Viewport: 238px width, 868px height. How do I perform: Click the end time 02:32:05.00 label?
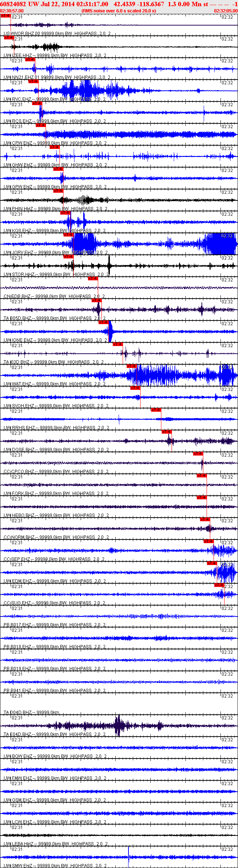(226, 11)
